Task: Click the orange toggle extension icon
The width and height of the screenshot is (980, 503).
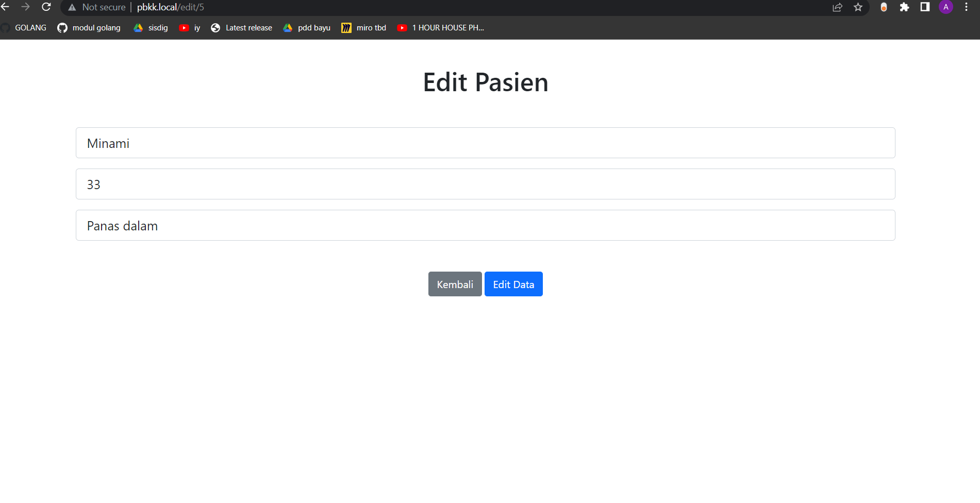Action: click(884, 8)
